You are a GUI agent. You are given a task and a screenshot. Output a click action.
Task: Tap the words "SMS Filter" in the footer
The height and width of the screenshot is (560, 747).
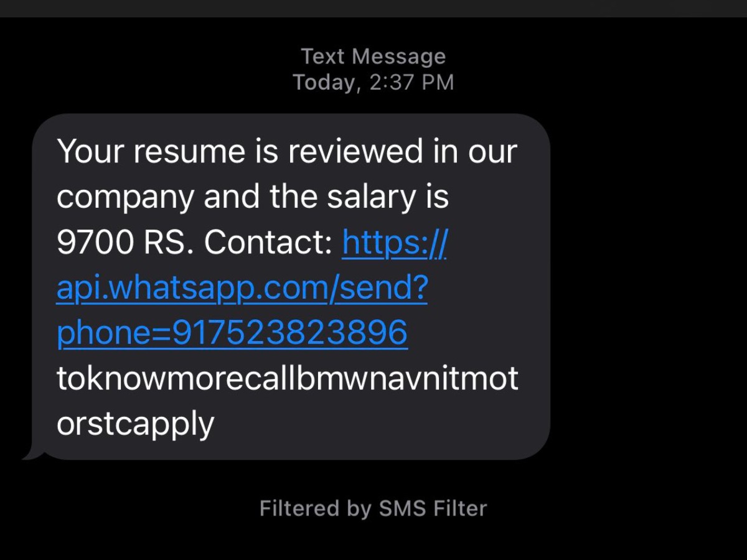click(433, 508)
